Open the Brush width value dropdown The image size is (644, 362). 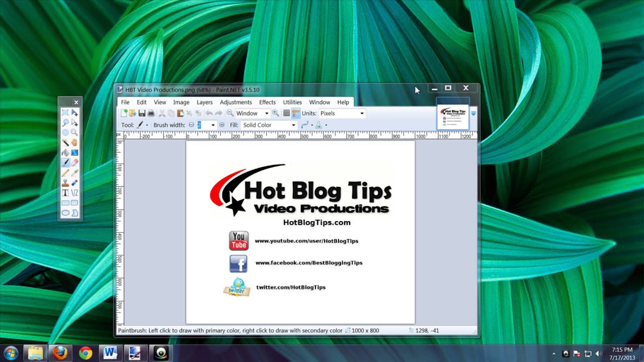[x=213, y=125]
